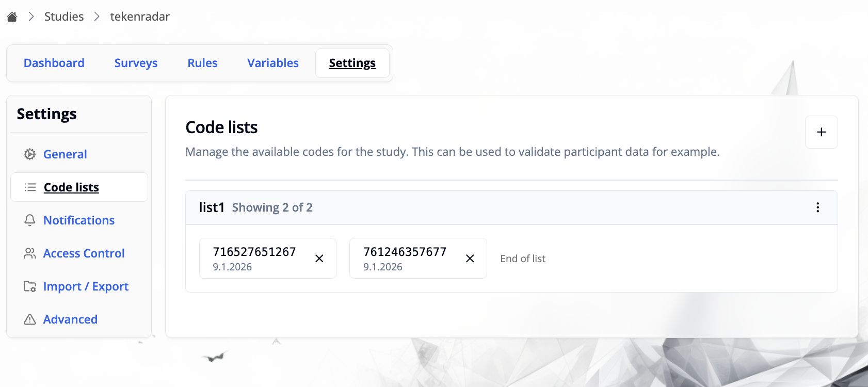Click the Advanced warning triangle icon

30,319
